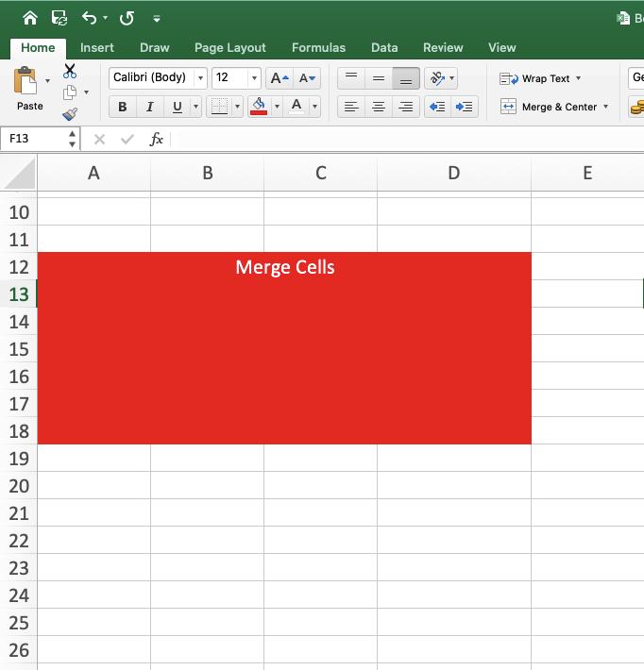Open the Copy options dropdown arrow
Screen dimensions: 644x670
86,92
